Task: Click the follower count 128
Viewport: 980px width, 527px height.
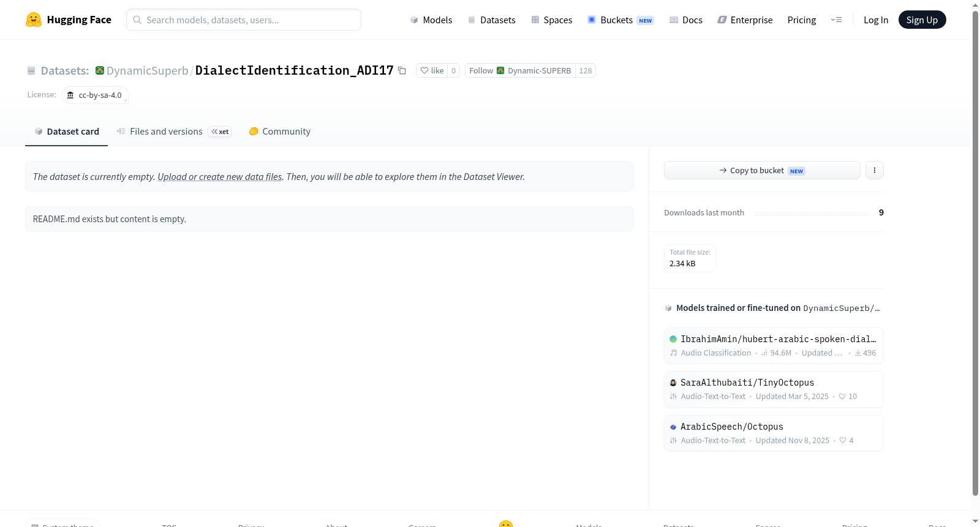Action: click(586, 70)
